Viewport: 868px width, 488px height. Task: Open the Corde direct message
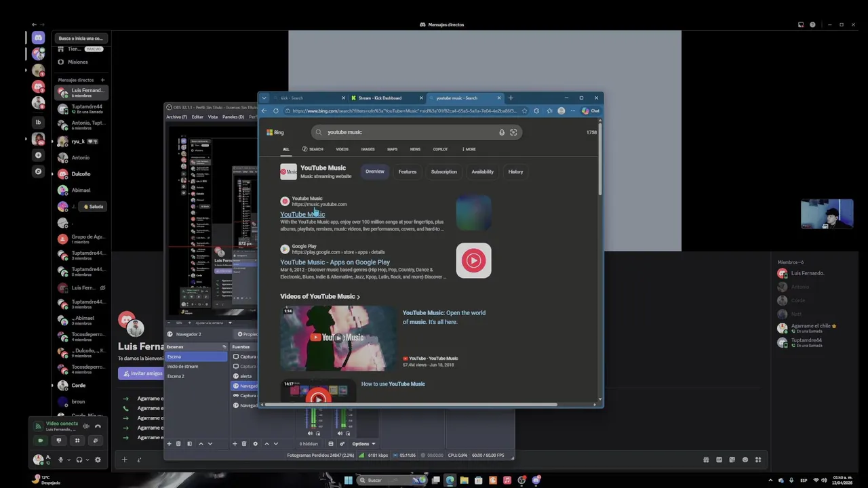coord(81,385)
